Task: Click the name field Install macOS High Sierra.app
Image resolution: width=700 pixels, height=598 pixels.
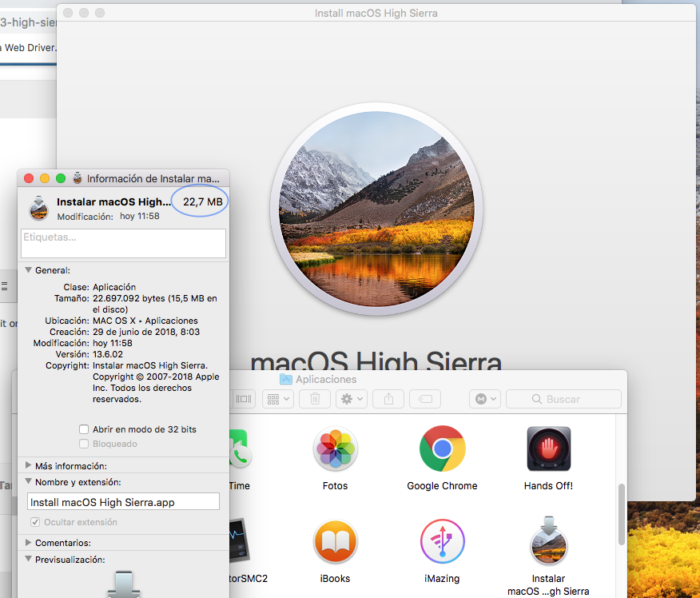Action: pyautogui.click(x=123, y=501)
